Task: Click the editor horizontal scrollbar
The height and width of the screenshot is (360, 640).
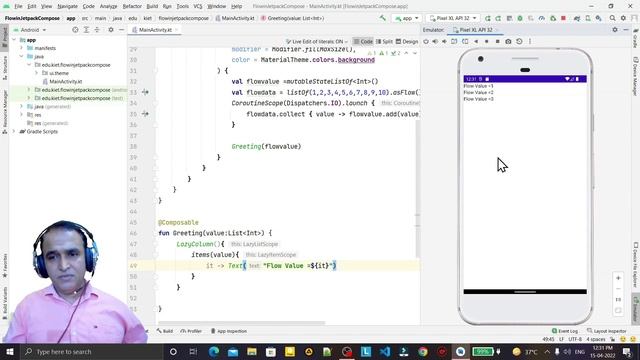Action: (242, 323)
